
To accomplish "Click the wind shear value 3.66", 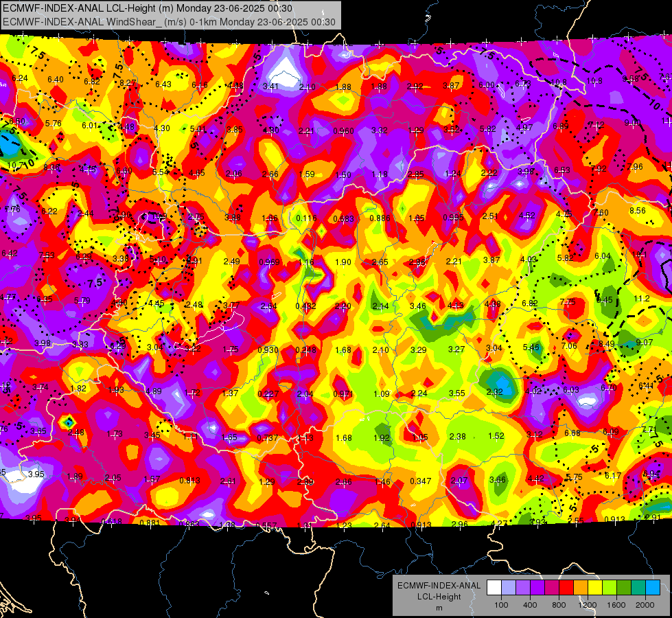I will (x=498, y=479).
